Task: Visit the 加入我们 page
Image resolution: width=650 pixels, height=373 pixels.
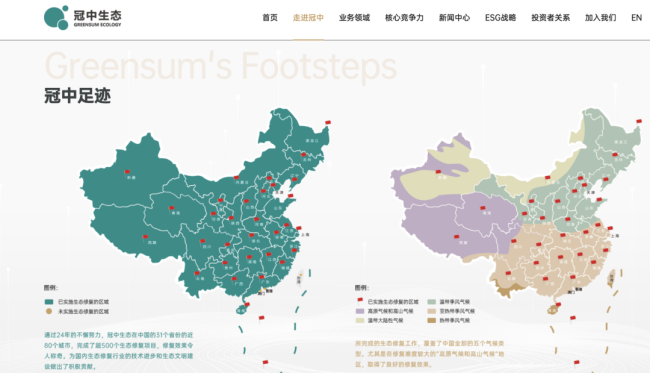Action: (x=600, y=18)
